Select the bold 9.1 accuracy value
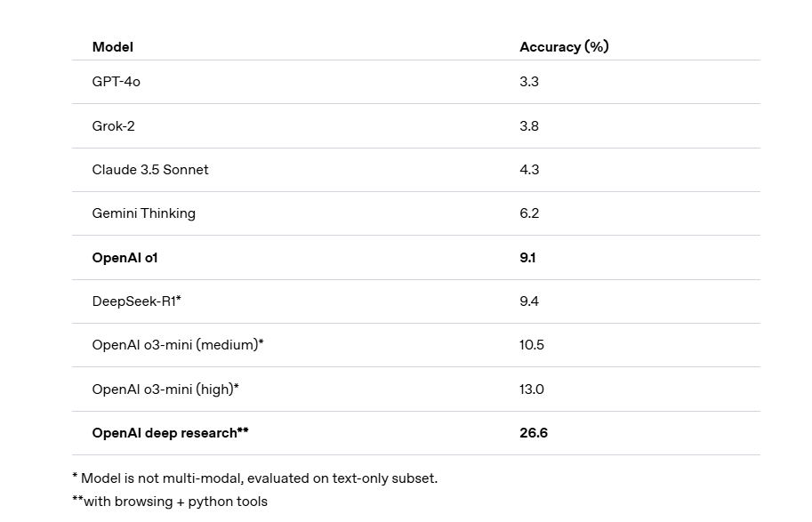The image size is (812, 522). 527,257
